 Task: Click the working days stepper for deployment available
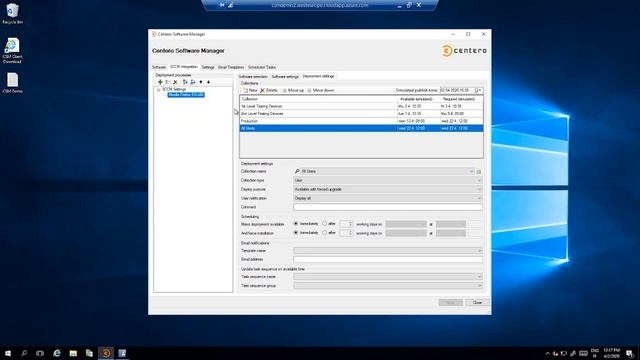click(x=350, y=224)
